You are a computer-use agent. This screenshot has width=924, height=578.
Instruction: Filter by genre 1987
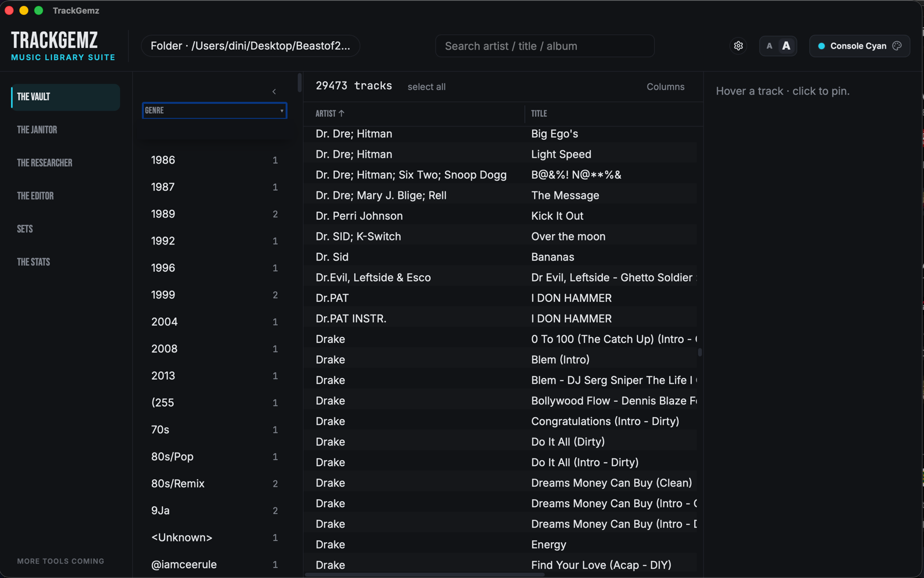click(214, 187)
